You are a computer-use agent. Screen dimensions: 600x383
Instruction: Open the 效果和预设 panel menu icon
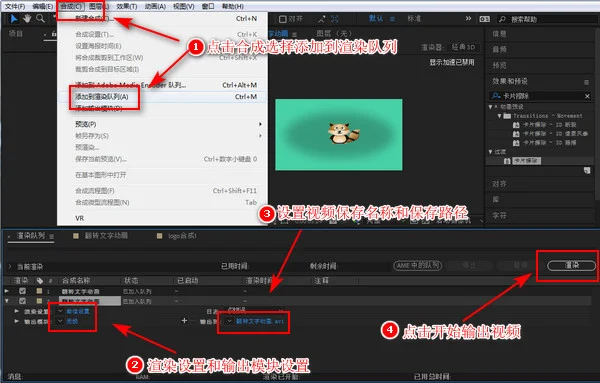pyautogui.click(x=586, y=82)
